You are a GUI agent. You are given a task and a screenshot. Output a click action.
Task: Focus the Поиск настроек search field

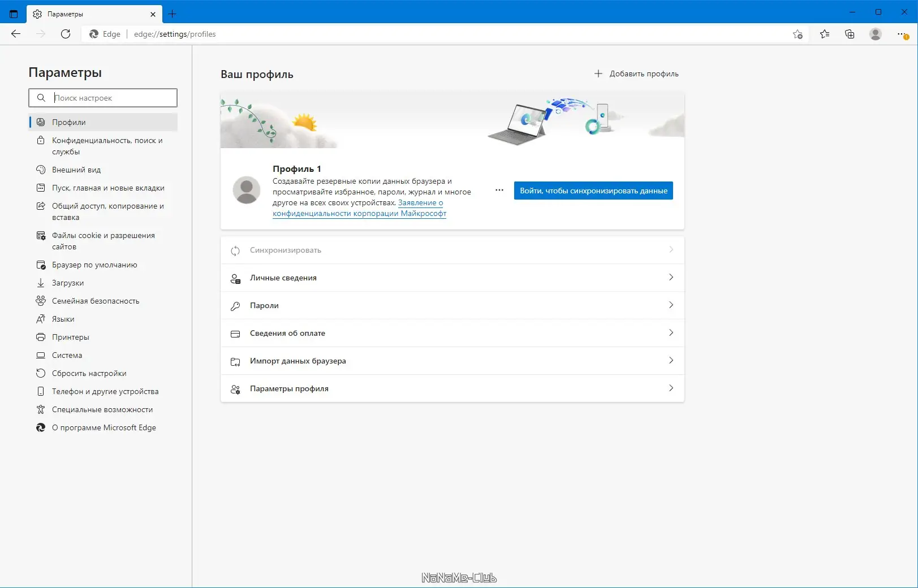pyautogui.click(x=103, y=98)
